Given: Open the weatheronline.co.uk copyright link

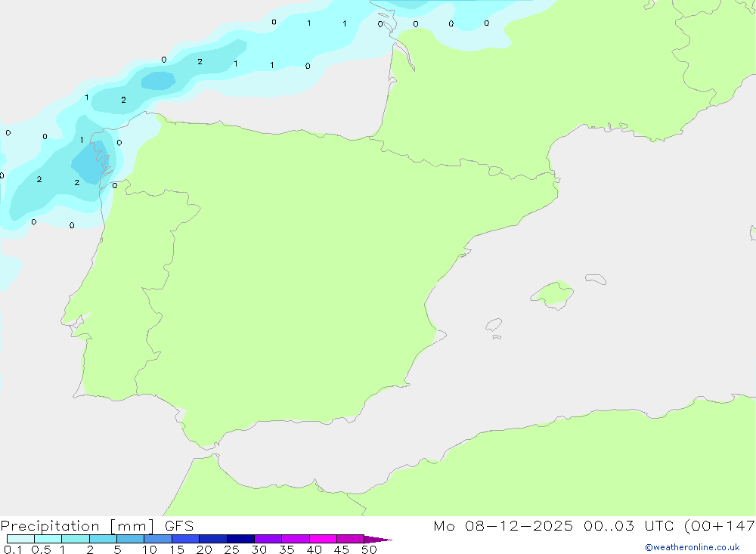Looking at the screenshot, I should [692, 547].
